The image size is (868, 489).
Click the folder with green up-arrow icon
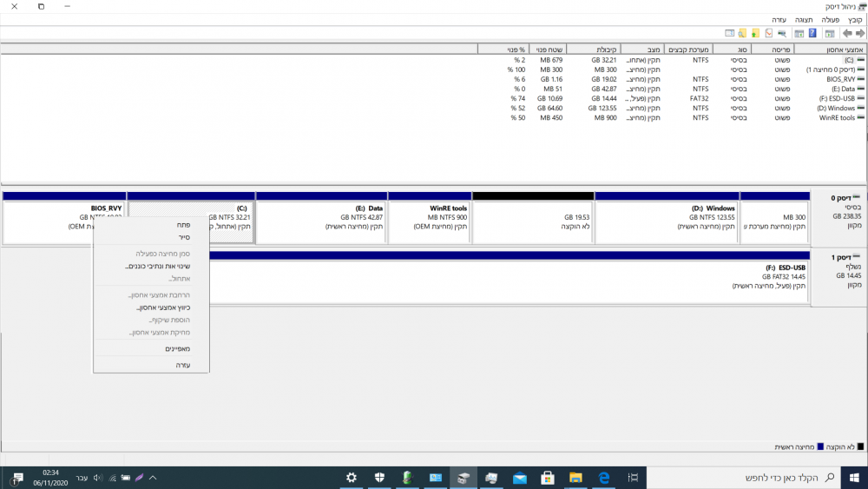click(x=755, y=33)
